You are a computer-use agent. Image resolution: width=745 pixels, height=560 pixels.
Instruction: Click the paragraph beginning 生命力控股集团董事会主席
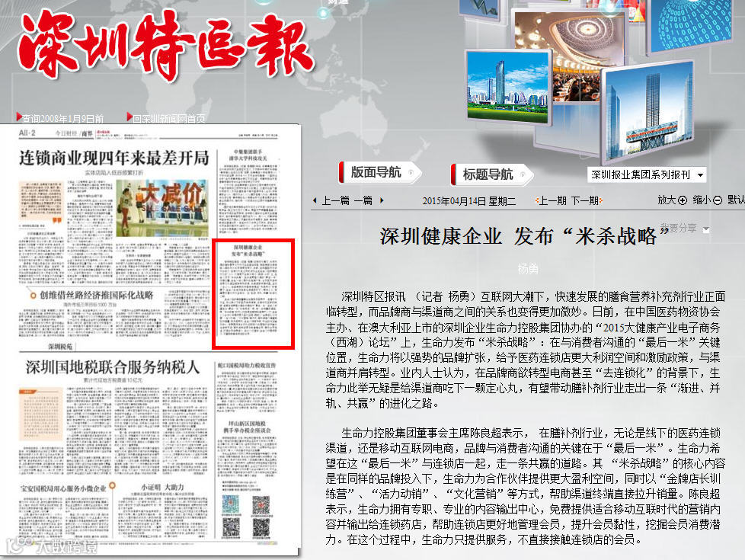[526, 486]
